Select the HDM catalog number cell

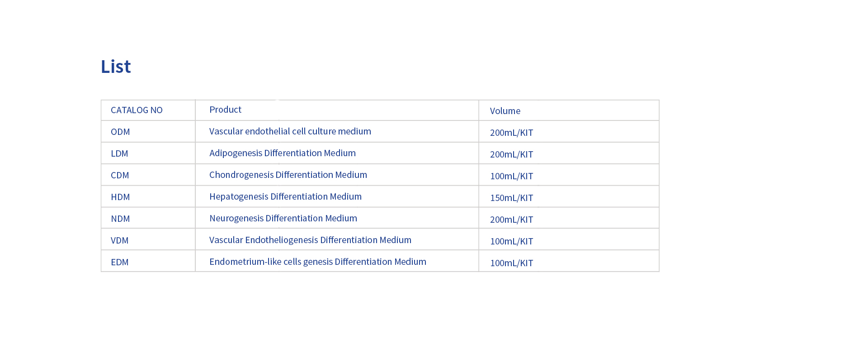[120, 197]
